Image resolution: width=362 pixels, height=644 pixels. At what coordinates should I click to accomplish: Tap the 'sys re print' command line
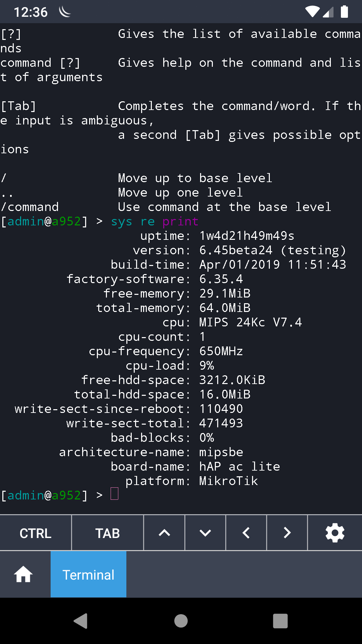pyautogui.click(x=154, y=222)
